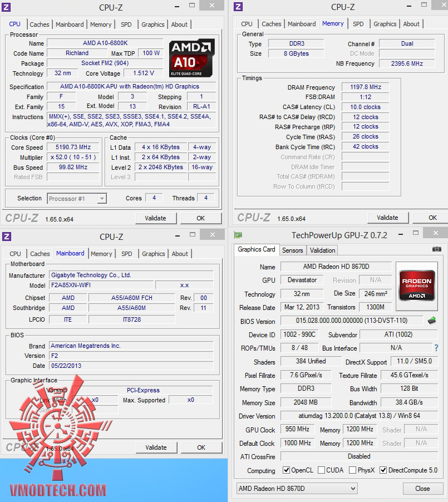448x502 pixels.
Task: Click the Code Name value Richland
Action: click(77, 53)
